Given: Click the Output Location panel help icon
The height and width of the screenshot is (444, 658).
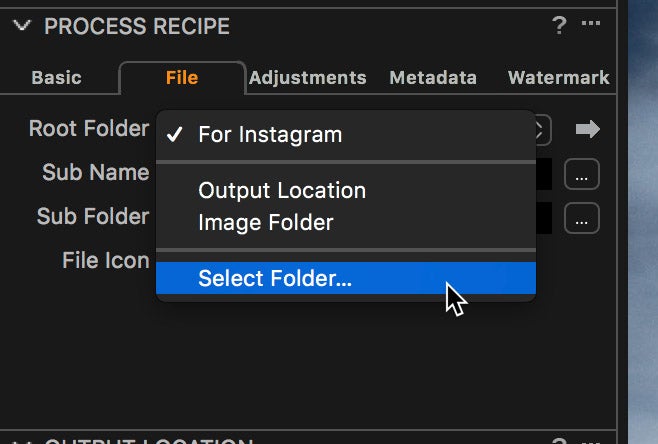Looking at the screenshot, I should (x=559, y=441).
